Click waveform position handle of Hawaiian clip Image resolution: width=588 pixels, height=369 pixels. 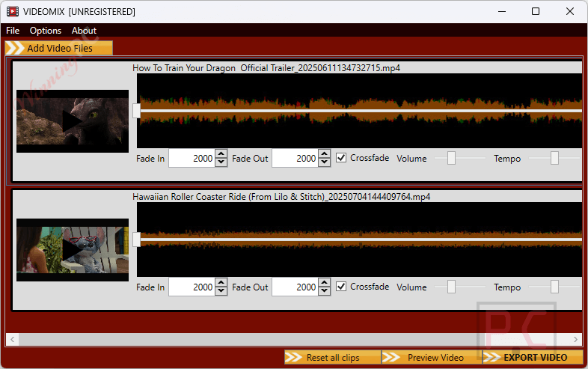137,240
